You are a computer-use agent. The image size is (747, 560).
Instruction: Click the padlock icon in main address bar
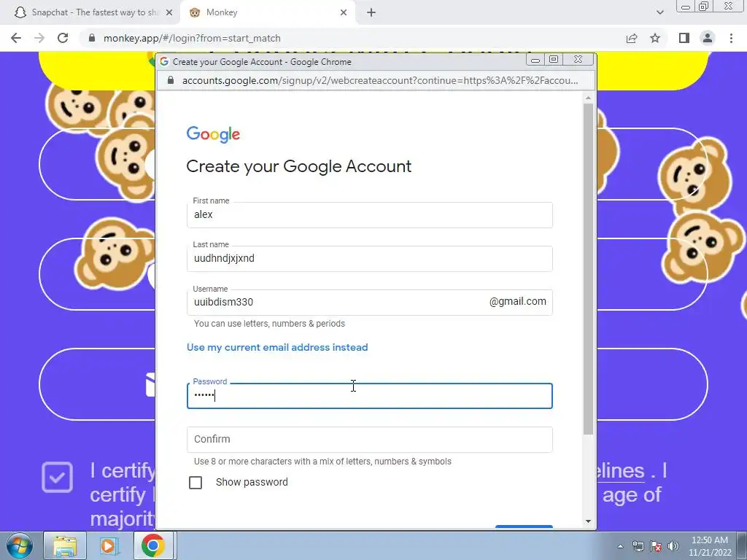(92, 38)
